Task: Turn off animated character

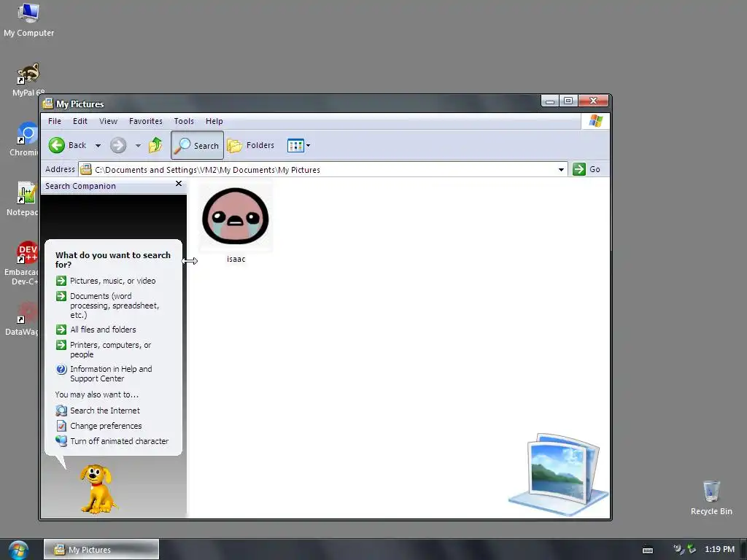Action: coord(119,441)
